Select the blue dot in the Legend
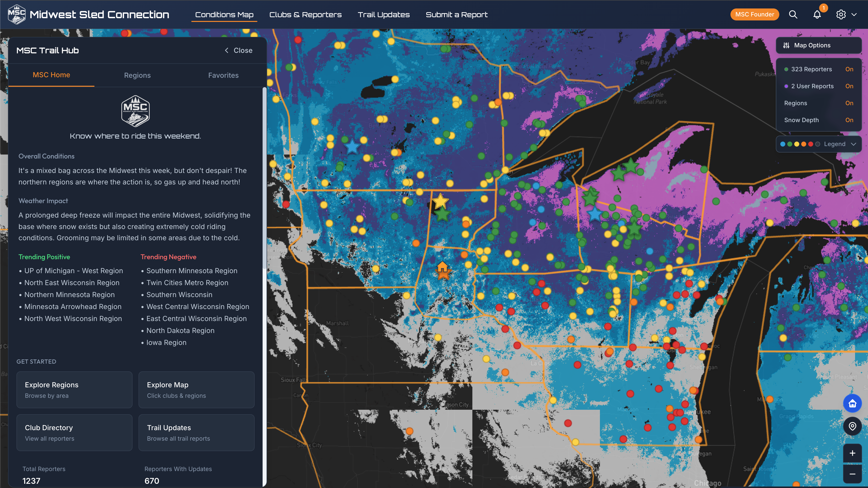The width and height of the screenshot is (868, 488). click(x=782, y=144)
